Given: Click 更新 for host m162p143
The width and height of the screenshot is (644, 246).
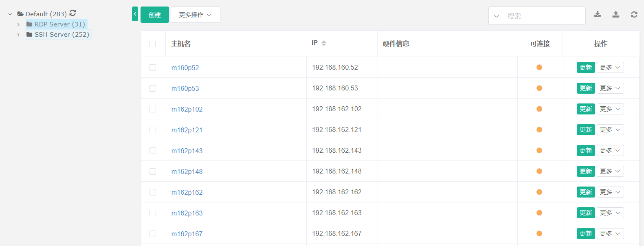Looking at the screenshot, I should click(x=586, y=151).
